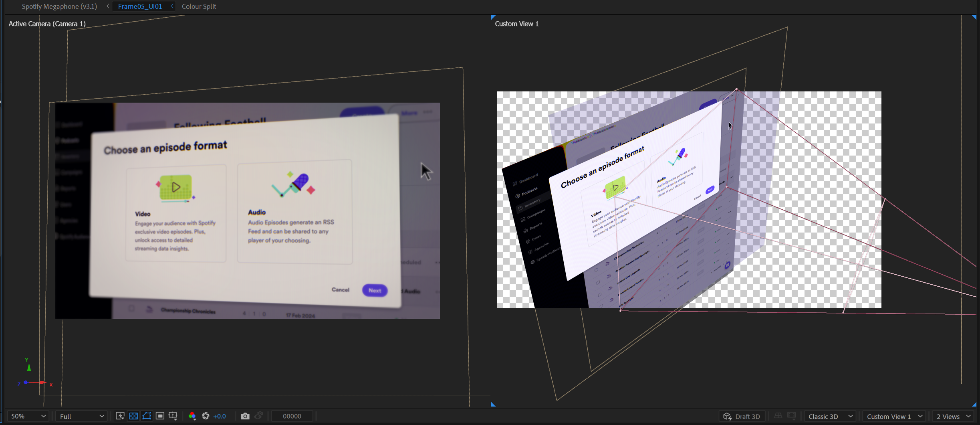Click the Next button in the Active Camera preview
The image size is (980, 425).
coord(375,290)
